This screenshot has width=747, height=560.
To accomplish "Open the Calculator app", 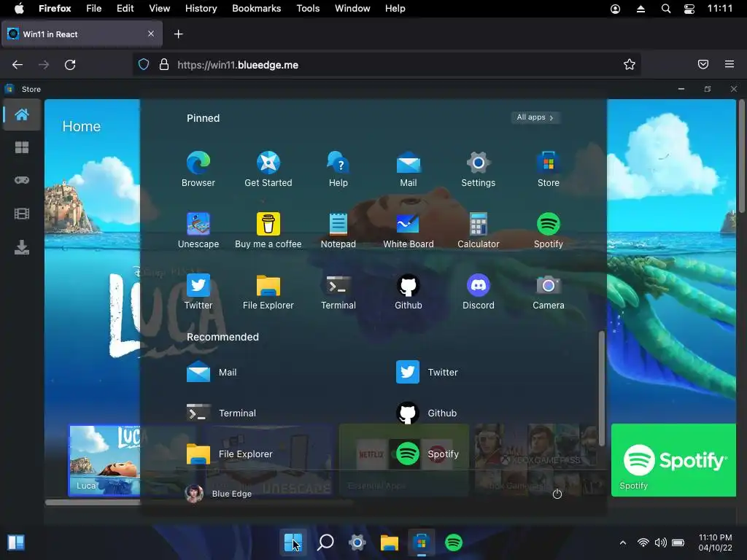I will (x=479, y=230).
